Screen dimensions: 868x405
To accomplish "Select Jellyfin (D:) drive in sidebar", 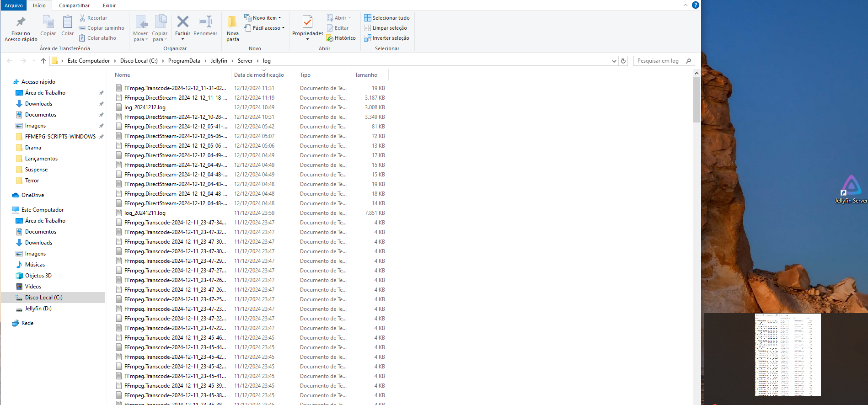I will [x=38, y=309].
